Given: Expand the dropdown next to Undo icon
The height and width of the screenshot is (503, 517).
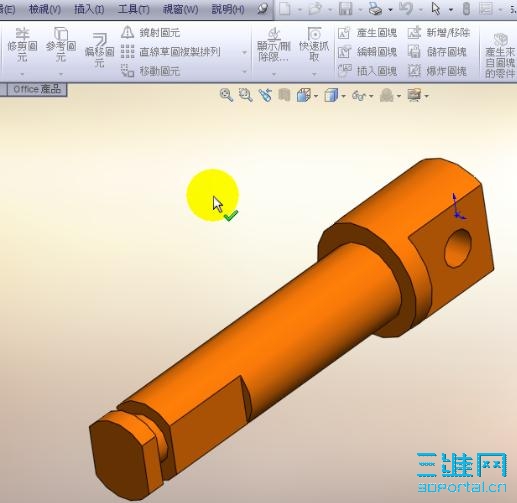Looking at the screenshot, I should (421, 10).
